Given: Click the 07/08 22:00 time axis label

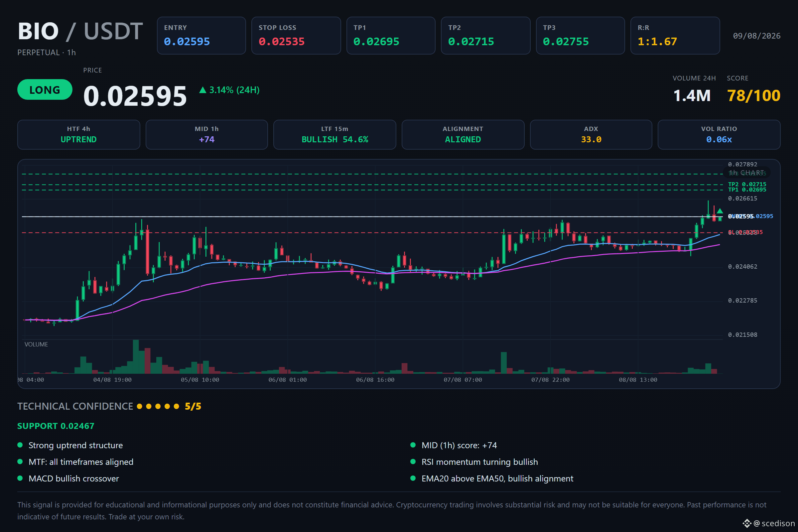Looking at the screenshot, I should coord(550,380).
